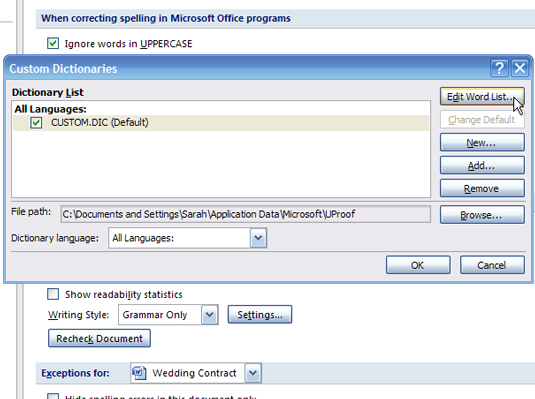Select the CUSTOM.DIC list entry
The width and height of the screenshot is (535, 399).
[221, 123]
